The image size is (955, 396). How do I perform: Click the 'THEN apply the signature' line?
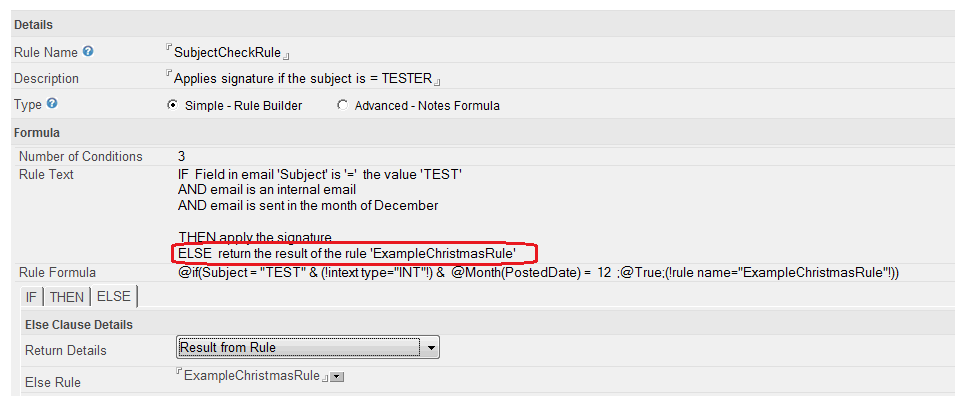coord(255,236)
